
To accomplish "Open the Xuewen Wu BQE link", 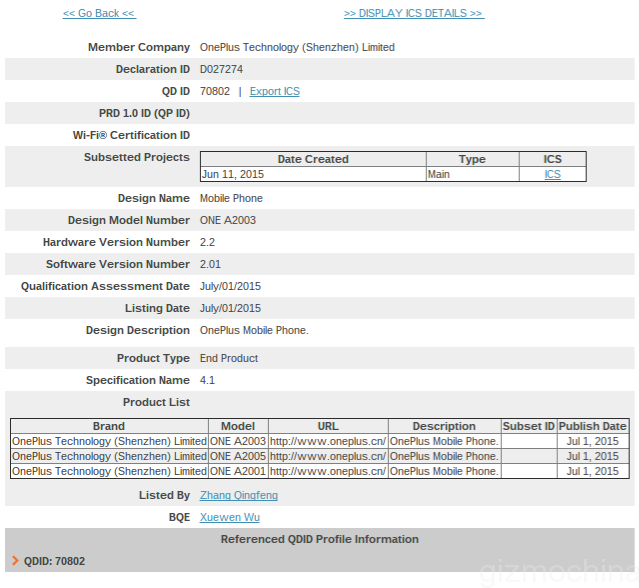I will (x=230, y=517).
